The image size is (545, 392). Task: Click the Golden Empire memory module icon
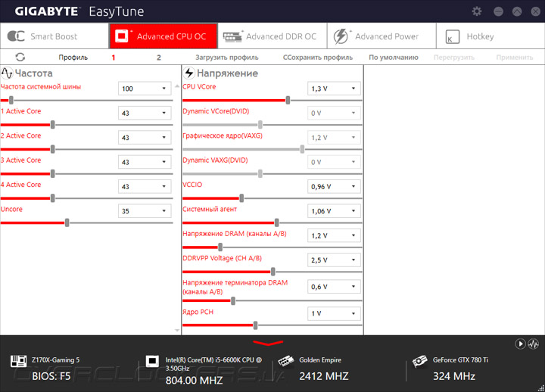coord(285,361)
